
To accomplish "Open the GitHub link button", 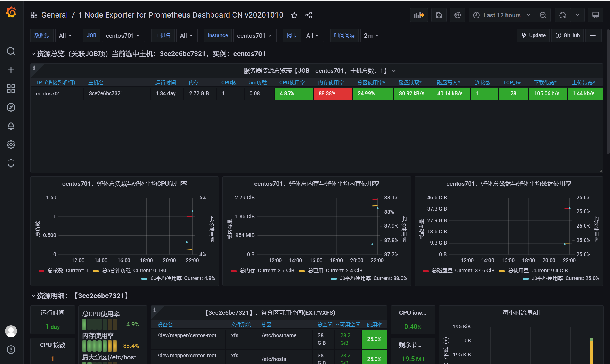I will coord(568,35).
